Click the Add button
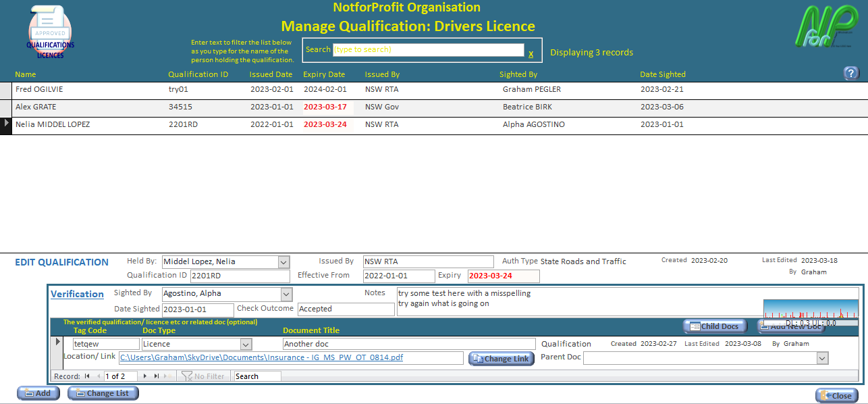This screenshot has width=868, height=404. [38, 393]
